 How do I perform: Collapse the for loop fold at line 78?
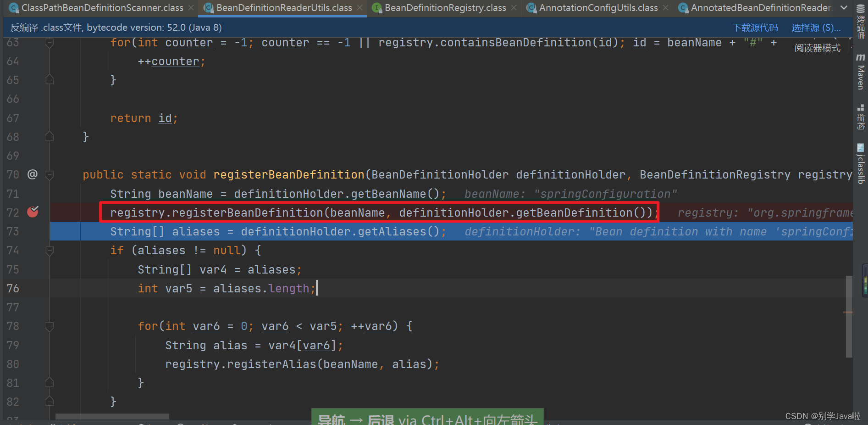[x=50, y=326]
